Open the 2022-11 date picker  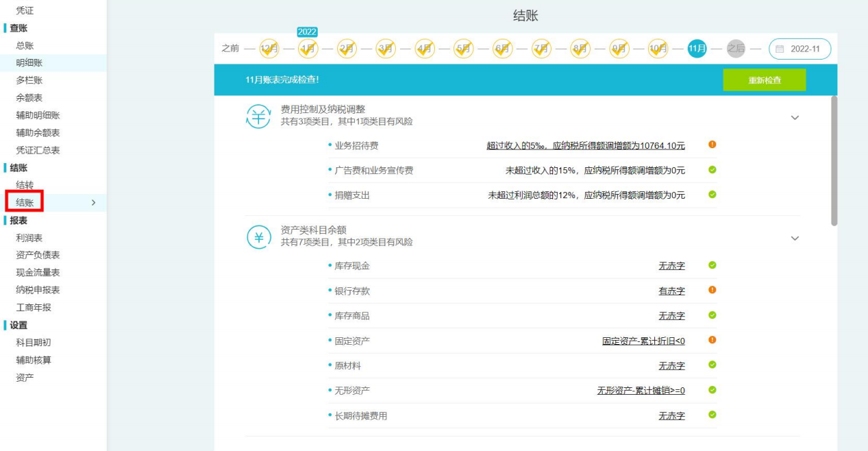click(x=799, y=49)
